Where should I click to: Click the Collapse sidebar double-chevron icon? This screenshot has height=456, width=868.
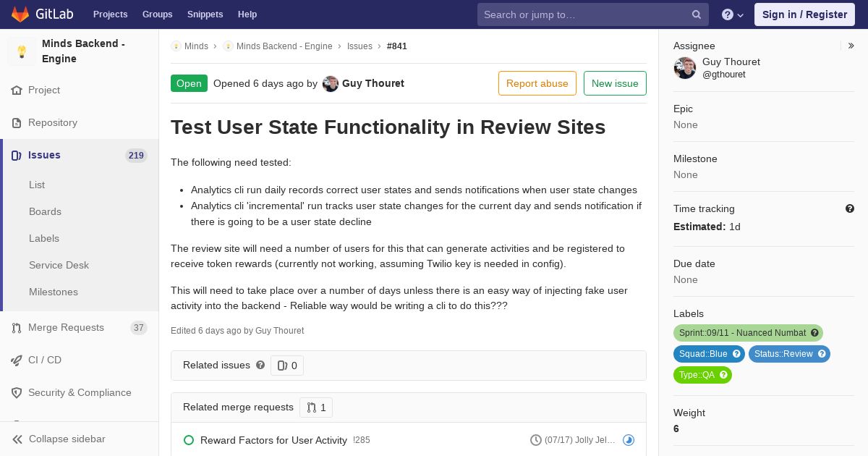(x=17, y=439)
